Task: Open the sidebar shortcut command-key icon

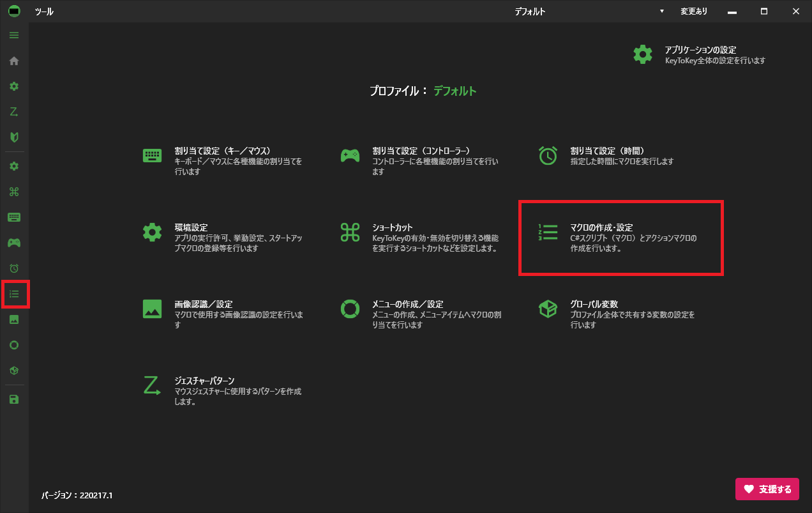Action: tap(14, 192)
